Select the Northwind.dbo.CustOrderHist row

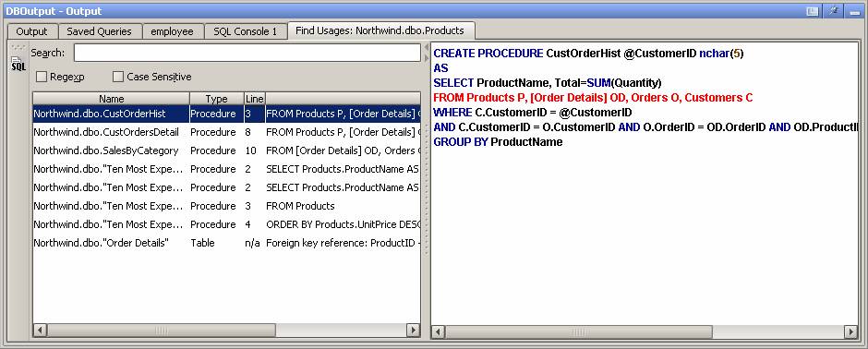226,114
